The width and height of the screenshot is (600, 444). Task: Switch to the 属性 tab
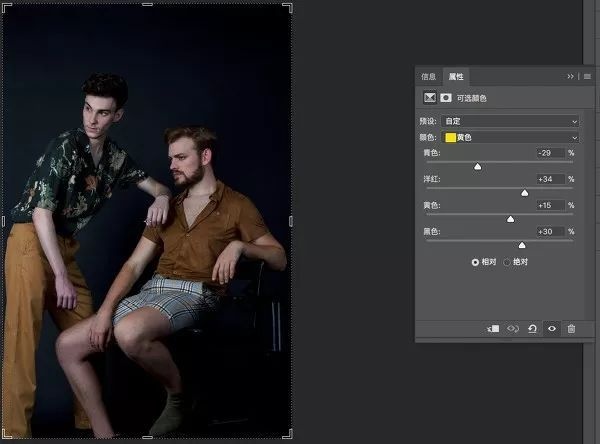point(455,76)
